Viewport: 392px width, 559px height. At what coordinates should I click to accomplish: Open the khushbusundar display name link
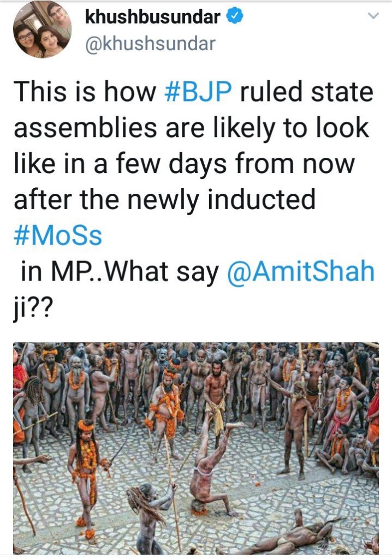click(x=152, y=17)
